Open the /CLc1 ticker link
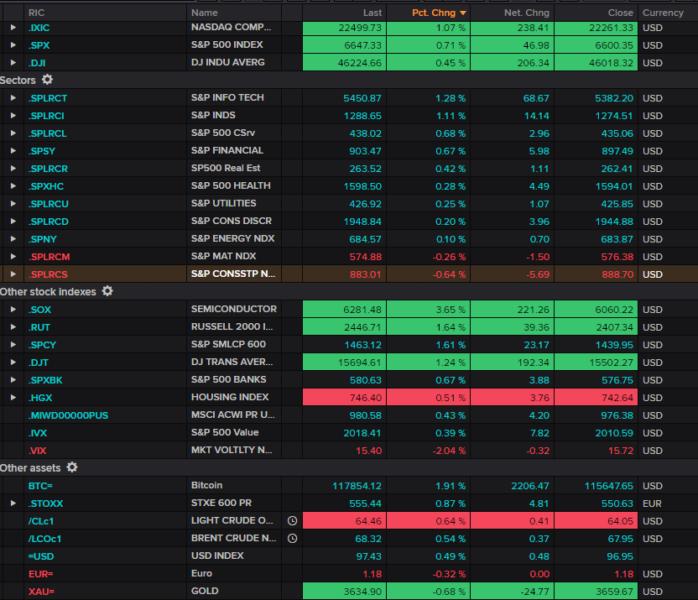Viewport: 698px width, 600px height. point(41,521)
